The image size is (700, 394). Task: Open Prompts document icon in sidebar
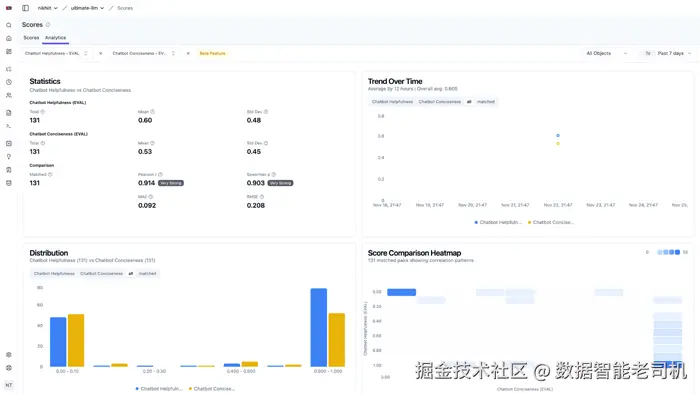click(x=8, y=113)
